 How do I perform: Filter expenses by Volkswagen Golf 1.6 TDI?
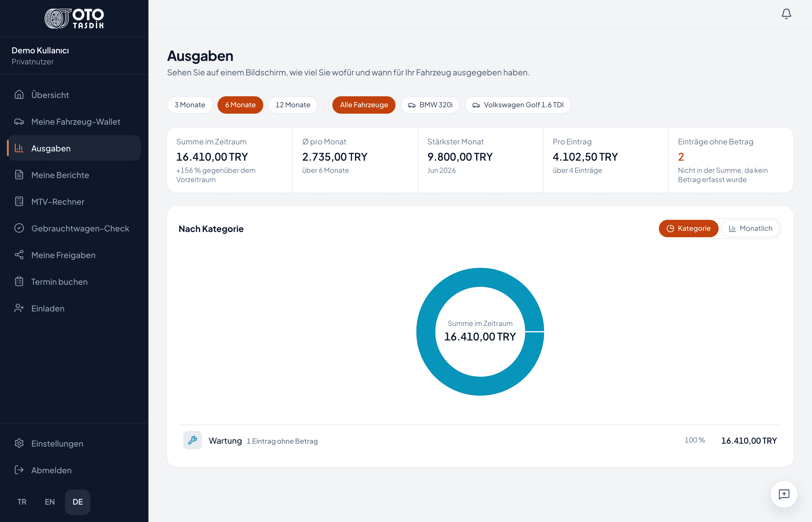[x=518, y=105]
